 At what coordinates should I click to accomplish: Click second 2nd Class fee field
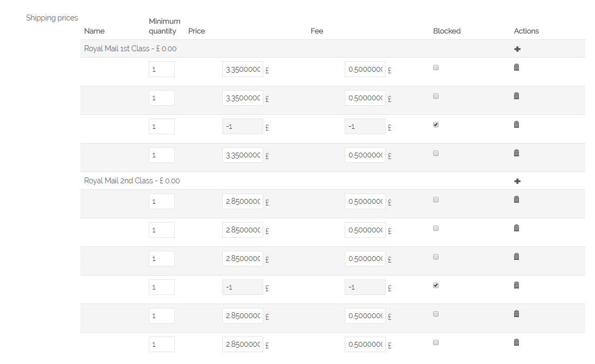click(365, 230)
